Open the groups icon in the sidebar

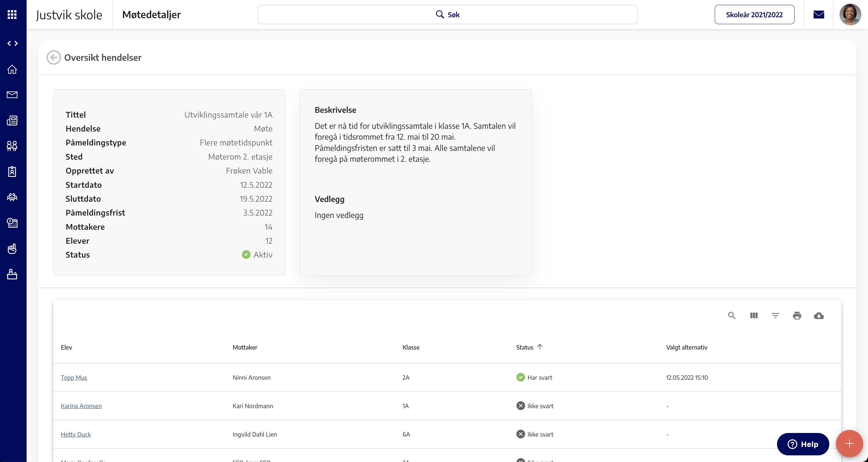(12, 197)
